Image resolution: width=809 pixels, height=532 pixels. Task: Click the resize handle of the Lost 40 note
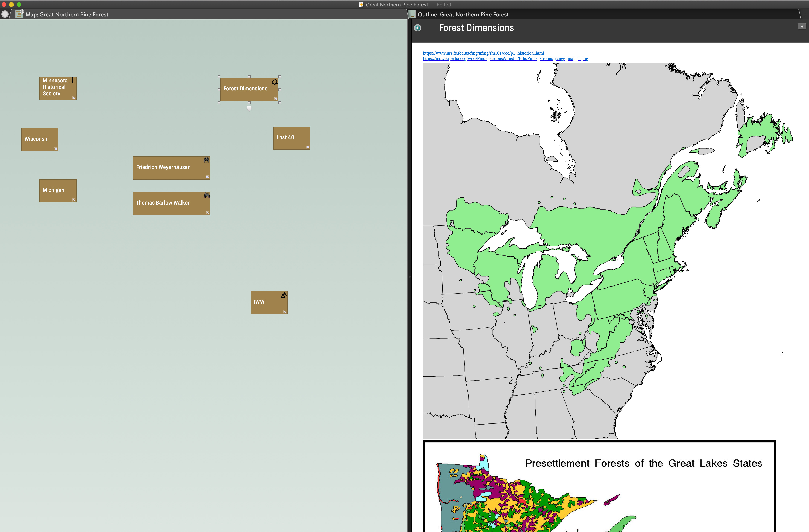[x=308, y=147]
